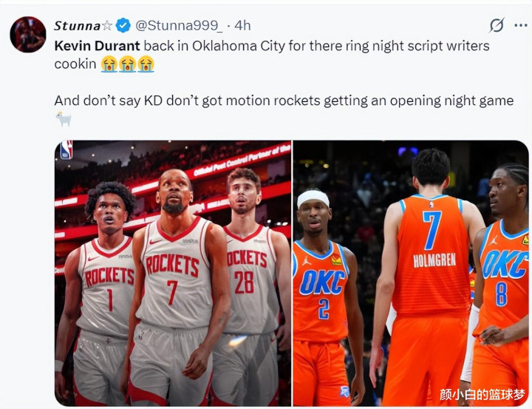Open the Grok slashed-circle icon
532x409 pixels.
click(497, 25)
